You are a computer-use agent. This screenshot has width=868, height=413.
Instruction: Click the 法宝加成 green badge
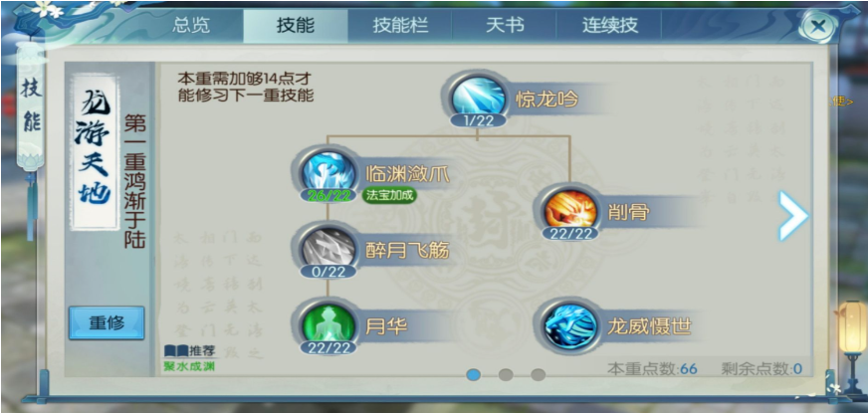click(x=389, y=195)
